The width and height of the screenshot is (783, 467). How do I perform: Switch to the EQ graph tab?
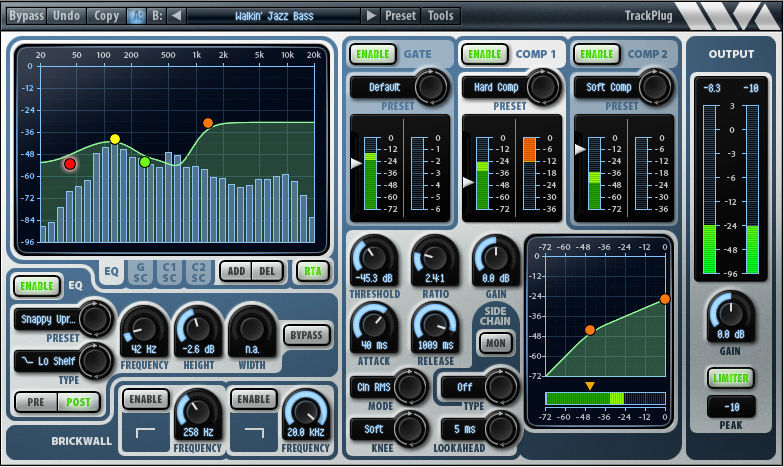click(111, 272)
